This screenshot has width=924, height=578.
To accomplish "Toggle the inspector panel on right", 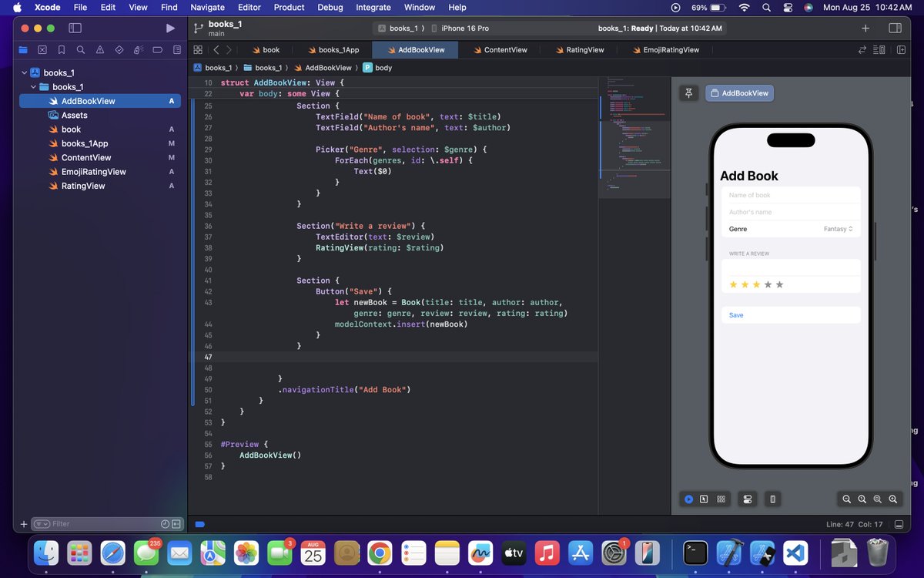I will tap(895, 29).
